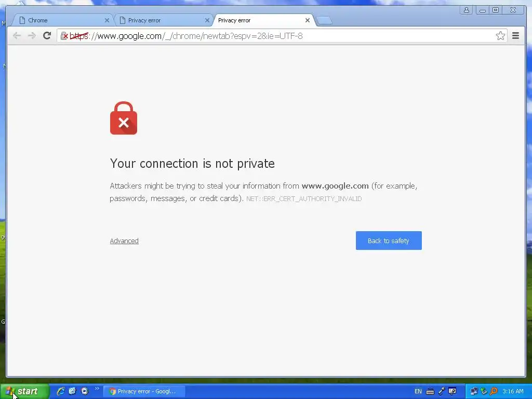The image size is (532, 399).
Task: Click the Privacy error taskbar button
Action: [144, 391]
